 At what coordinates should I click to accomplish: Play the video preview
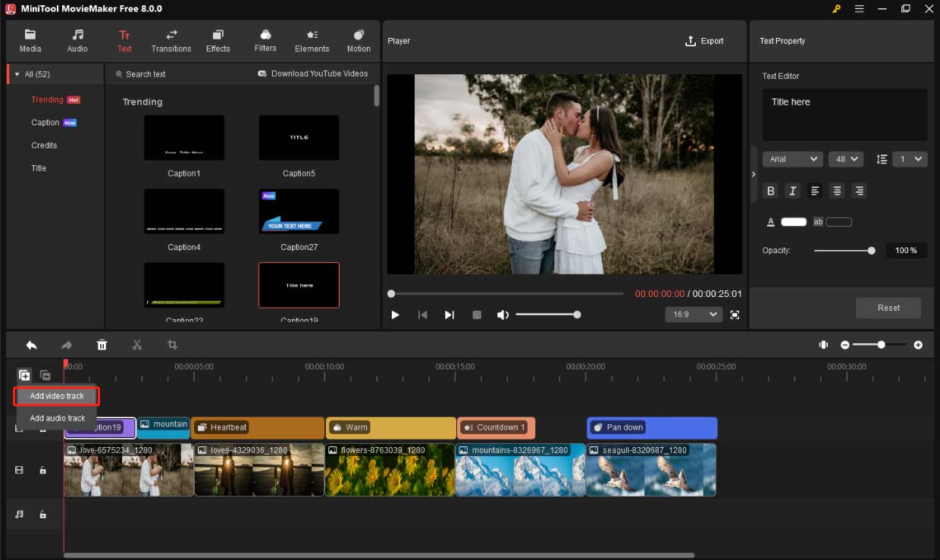tap(395, 314)
